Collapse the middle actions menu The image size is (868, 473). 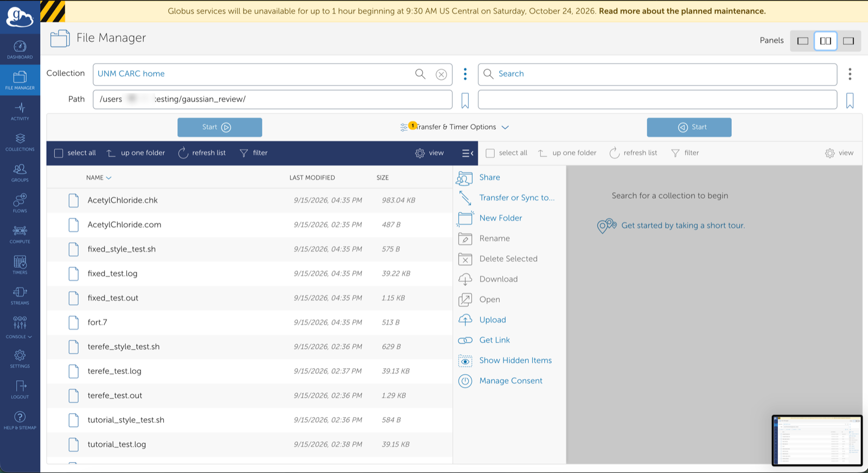coord(468,153)
